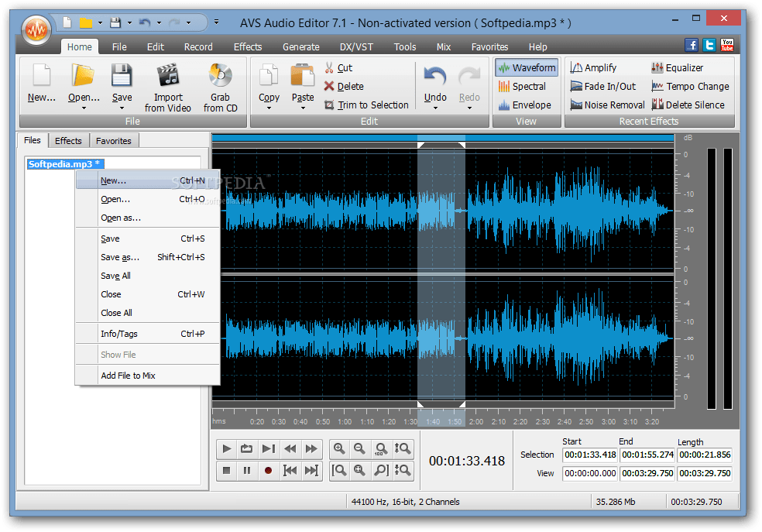The height and width of the screenshot is (532, 762).
Task: Expand the quick access Save dropdown arrow
Action: click(129, 22)
